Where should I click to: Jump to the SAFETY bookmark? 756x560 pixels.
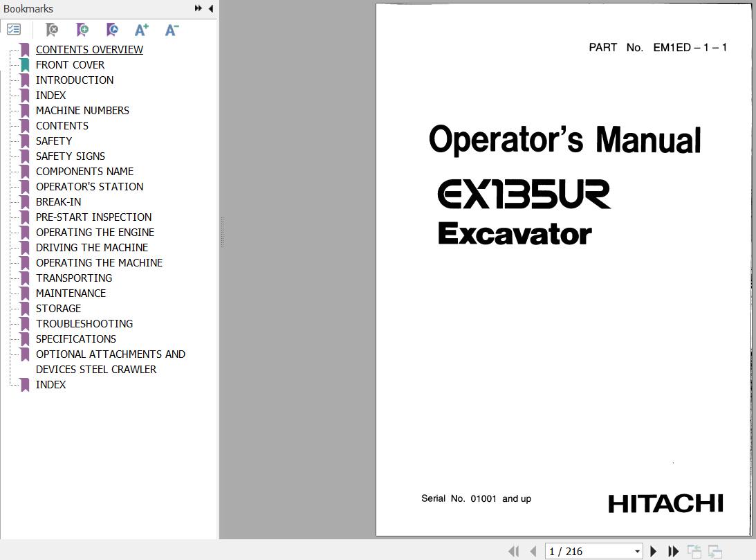[54, 141]
